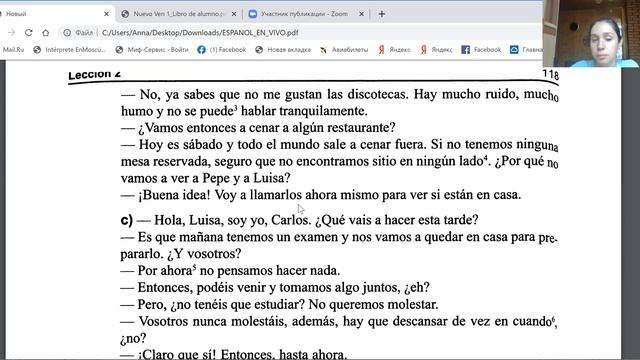Open a new browser tab
640x360 pixels.
[382, 14]
